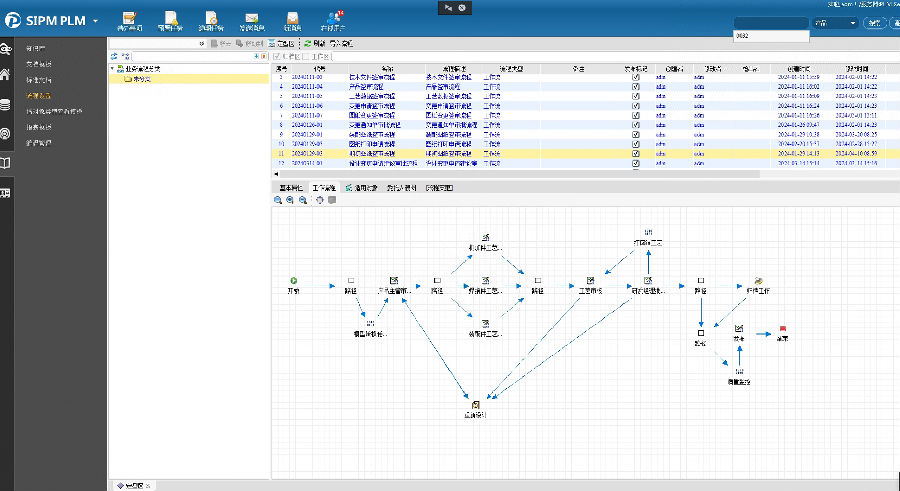Click the notepad-with-pencil icon in the top toolbar
The image size is (900, 491).
pos(128,18)
